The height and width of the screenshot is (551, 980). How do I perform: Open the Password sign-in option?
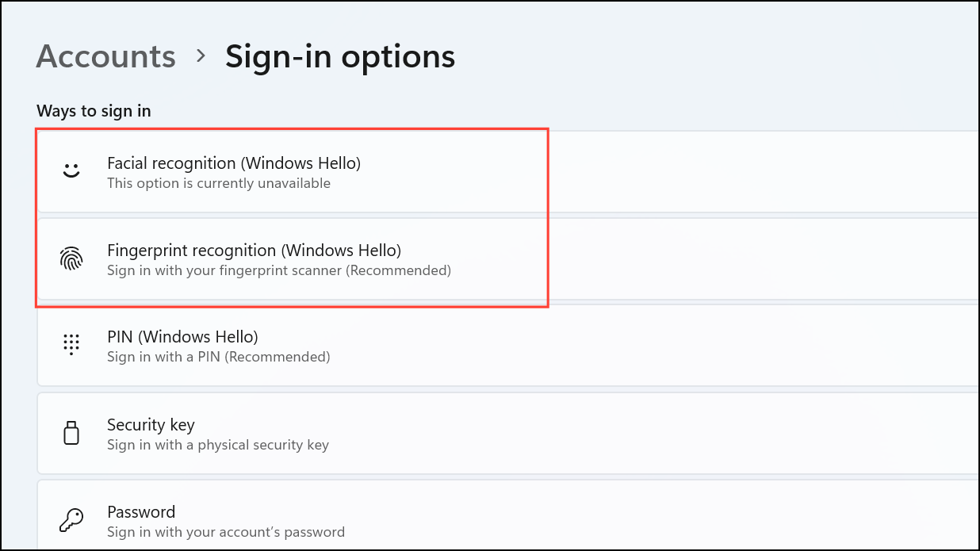point(508,515)
